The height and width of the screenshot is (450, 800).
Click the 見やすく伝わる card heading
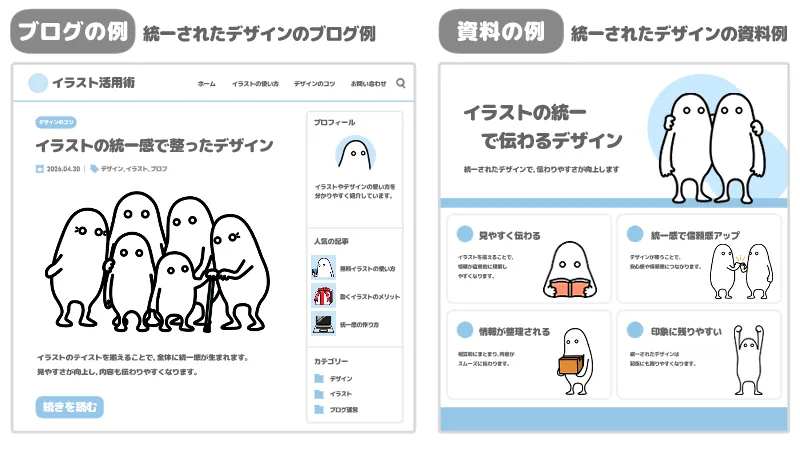[509, 236]
